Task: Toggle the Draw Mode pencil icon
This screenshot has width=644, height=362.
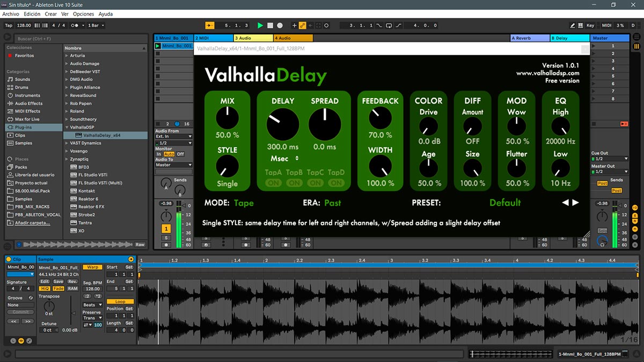Action: 573,25
